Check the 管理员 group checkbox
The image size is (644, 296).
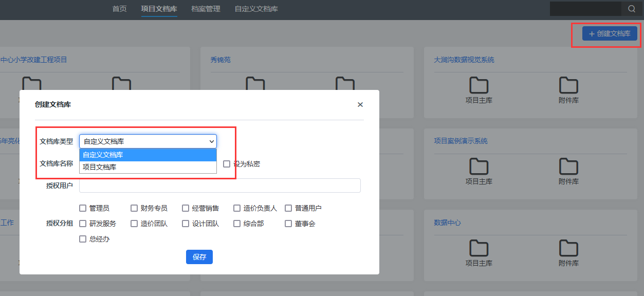point(83,208)
